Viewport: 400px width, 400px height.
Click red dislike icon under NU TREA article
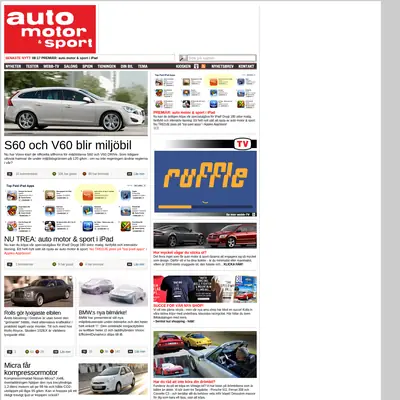click(x=81, y=264)
